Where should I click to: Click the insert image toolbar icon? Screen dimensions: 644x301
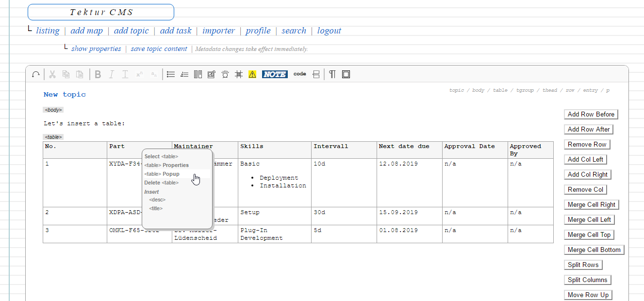click(211, 74)
